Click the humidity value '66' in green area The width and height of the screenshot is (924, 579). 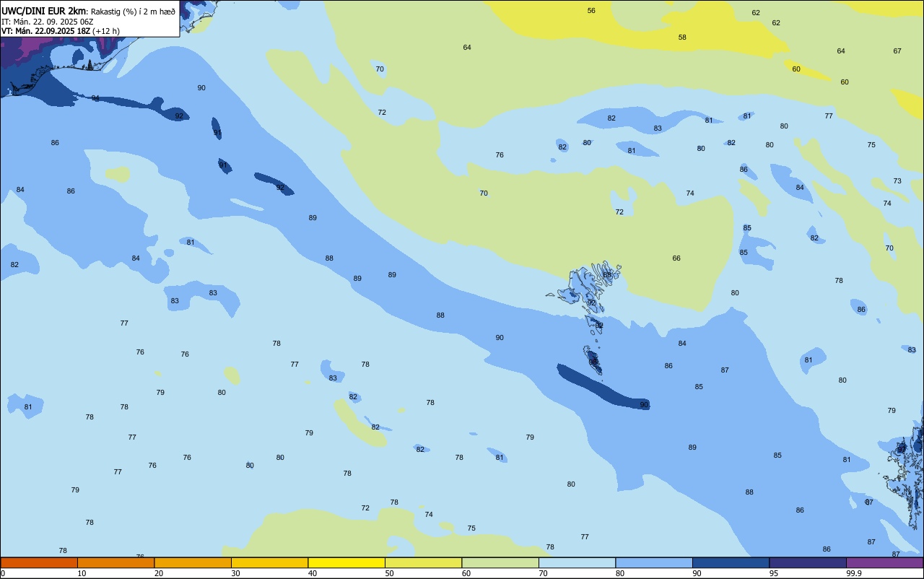click(676, 258)
